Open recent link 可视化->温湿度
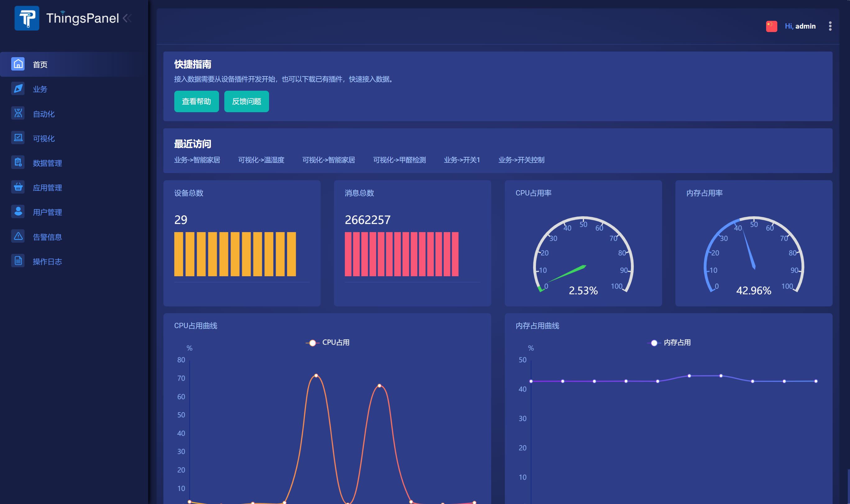 coord(261,160)
